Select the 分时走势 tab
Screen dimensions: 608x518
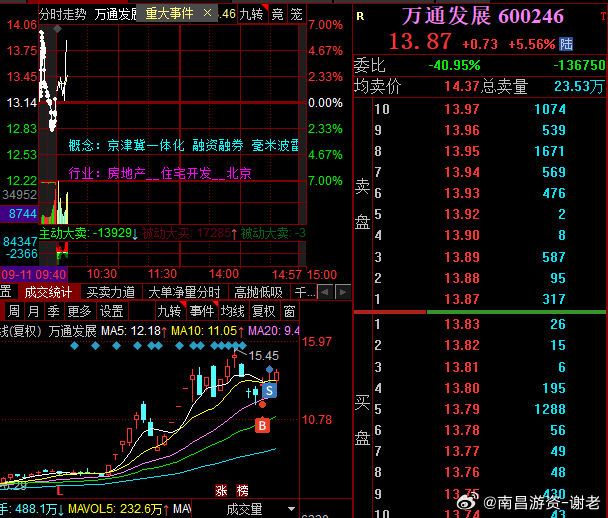pos(62,15)
